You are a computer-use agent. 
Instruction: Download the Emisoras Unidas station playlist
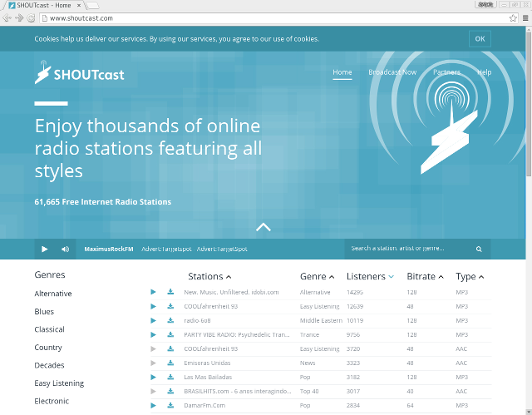(x=170, y=363)
